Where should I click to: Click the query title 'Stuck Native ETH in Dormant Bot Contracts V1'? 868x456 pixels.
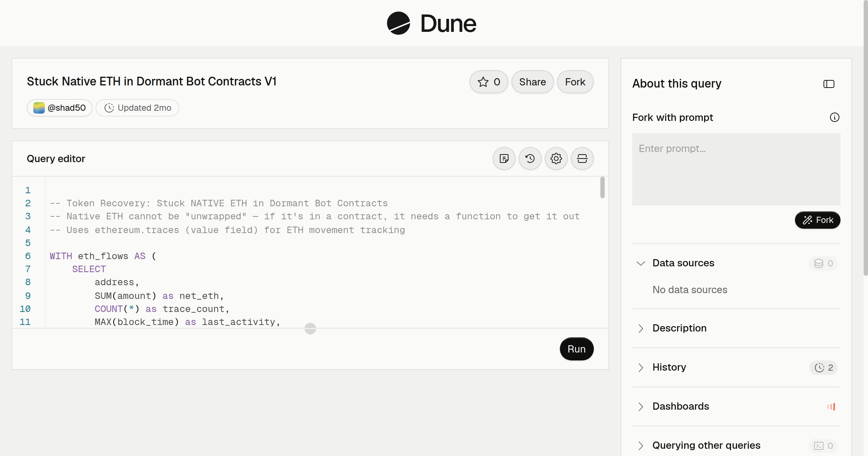pos(152,81)
